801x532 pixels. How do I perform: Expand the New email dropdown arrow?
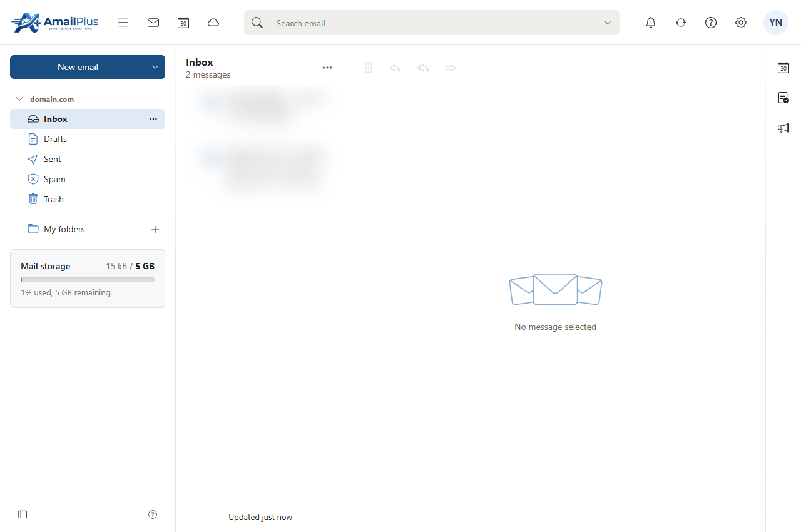pos(155,67)
